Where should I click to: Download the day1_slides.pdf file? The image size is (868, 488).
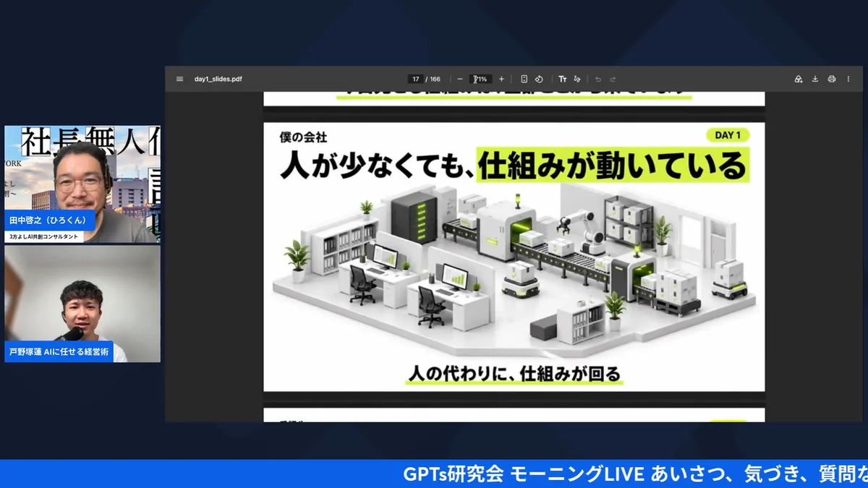pyautogui.click(x=815, y=79)
